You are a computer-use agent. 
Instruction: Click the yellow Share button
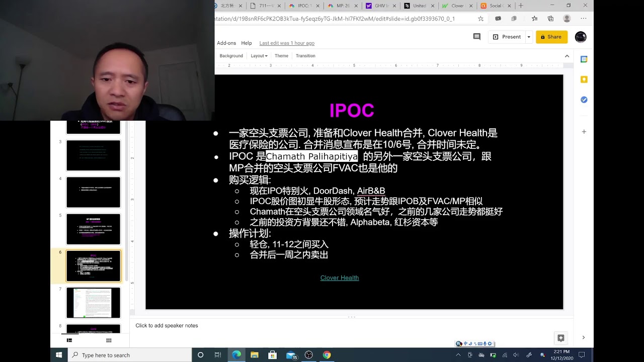(551, 37)
